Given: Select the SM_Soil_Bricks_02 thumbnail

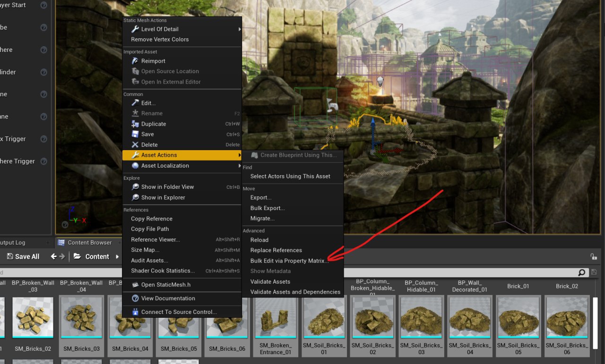Looking at the screenshot, I should [372, 317].
